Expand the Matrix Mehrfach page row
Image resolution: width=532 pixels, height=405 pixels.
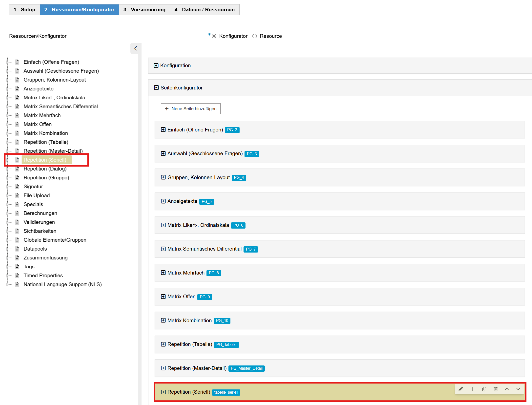click(163, 273)
